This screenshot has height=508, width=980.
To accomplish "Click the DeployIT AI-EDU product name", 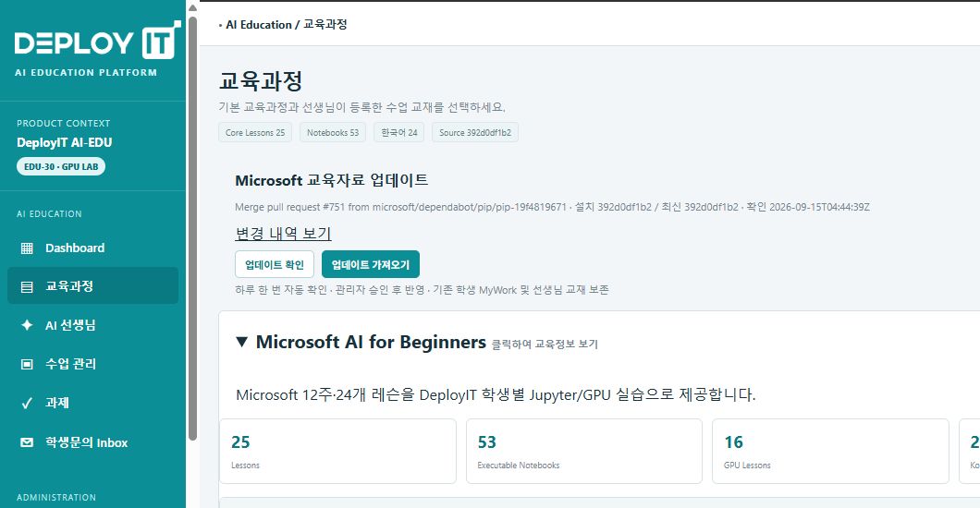I will coord(65,142).
